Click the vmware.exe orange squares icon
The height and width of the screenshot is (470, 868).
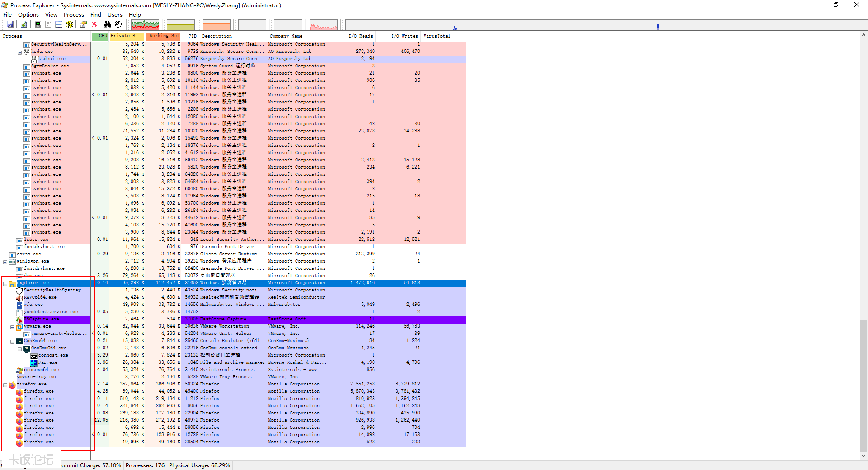19,327
